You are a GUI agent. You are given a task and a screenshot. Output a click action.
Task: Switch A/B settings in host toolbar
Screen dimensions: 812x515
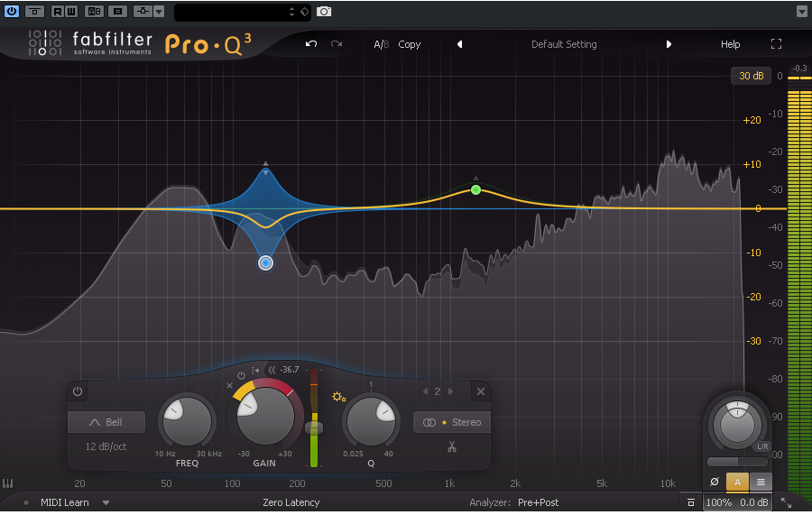[x=94, y=11]
